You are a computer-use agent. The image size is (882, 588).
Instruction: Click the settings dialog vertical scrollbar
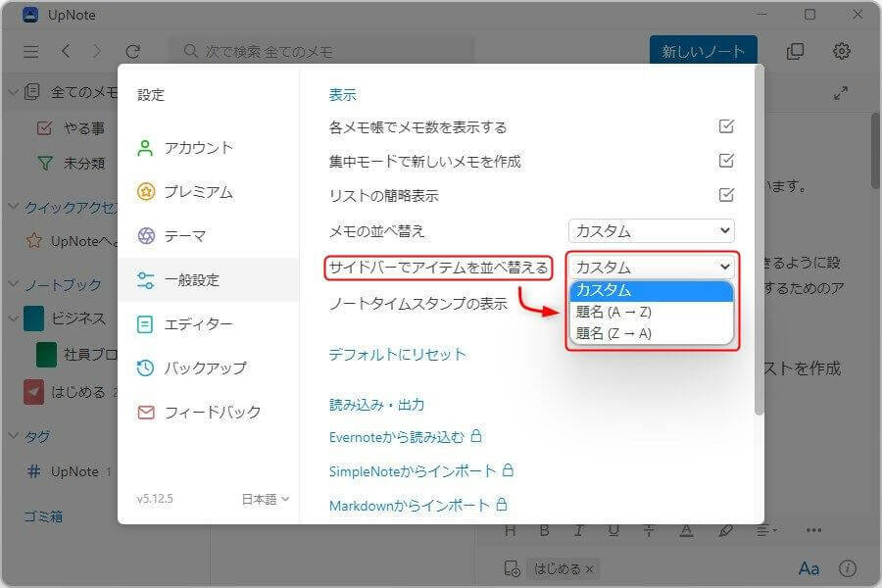(x=759, y=242)
